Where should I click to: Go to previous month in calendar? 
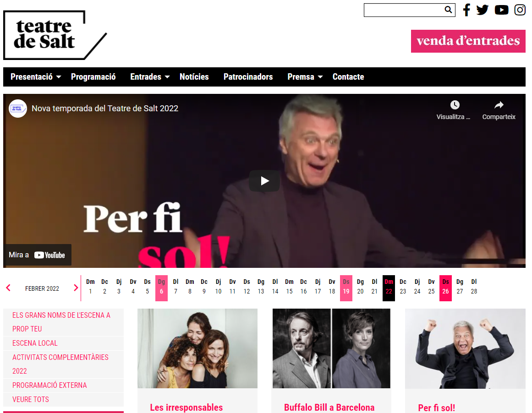pyautogui.click(x=9, y=288)
